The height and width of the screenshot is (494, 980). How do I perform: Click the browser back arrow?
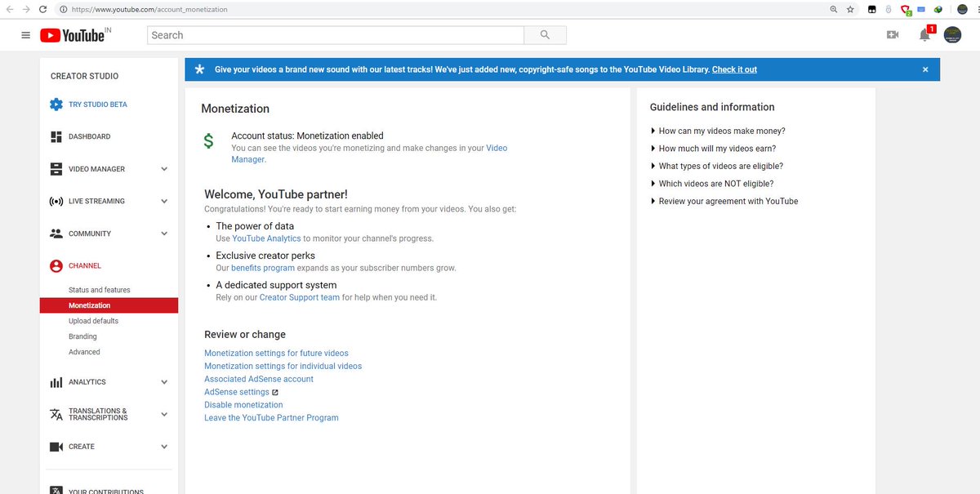tap(9, 10)
